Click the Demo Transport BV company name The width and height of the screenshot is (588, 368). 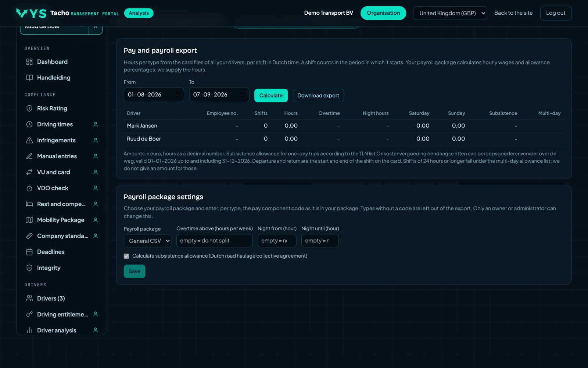point(329,13)
